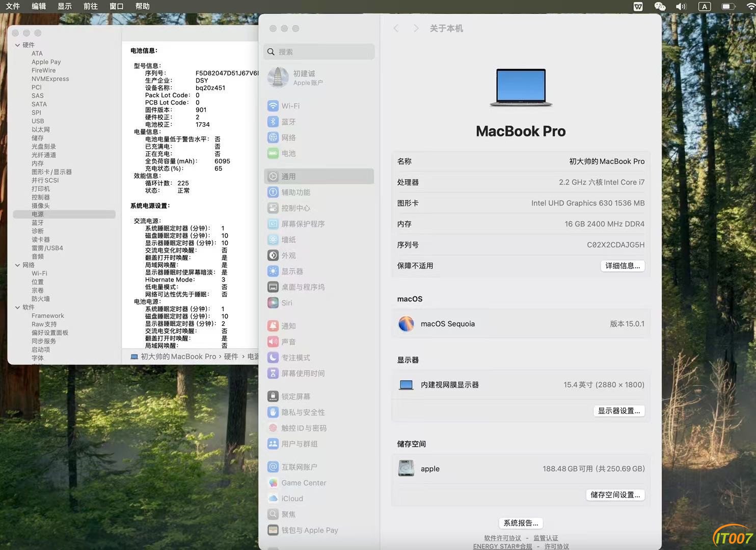Click the 显示器设置... button
Screen dimensions: 756x550
pos(619,411)
